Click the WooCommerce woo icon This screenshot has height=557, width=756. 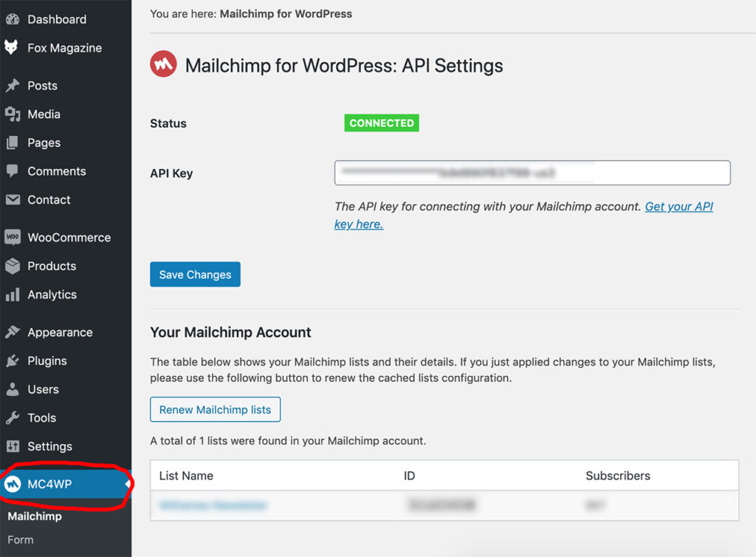[13, 237]
